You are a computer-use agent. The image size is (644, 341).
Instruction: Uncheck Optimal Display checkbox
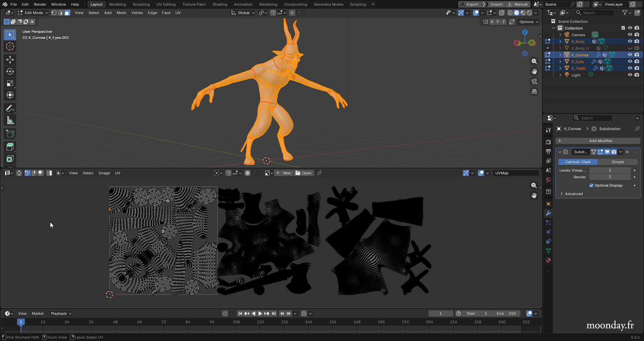(591, 185)
